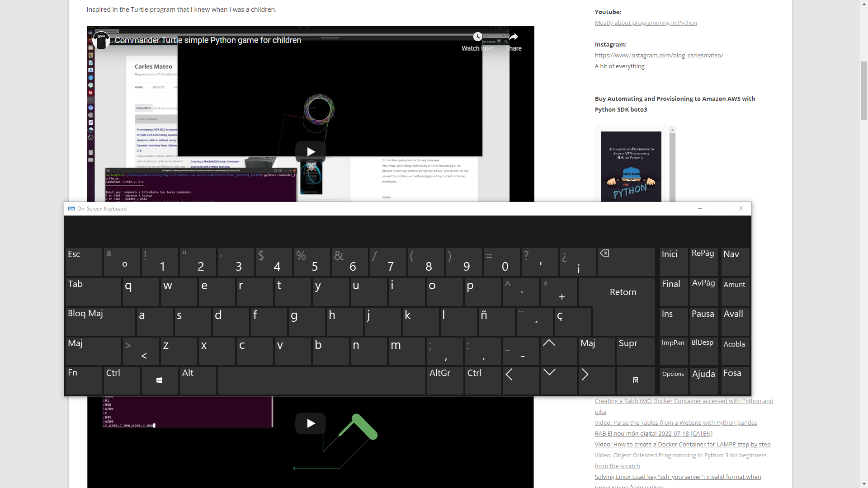868x488 pixels.
Task: Tap the right arrow key
Action: click(x=596, y=380)
